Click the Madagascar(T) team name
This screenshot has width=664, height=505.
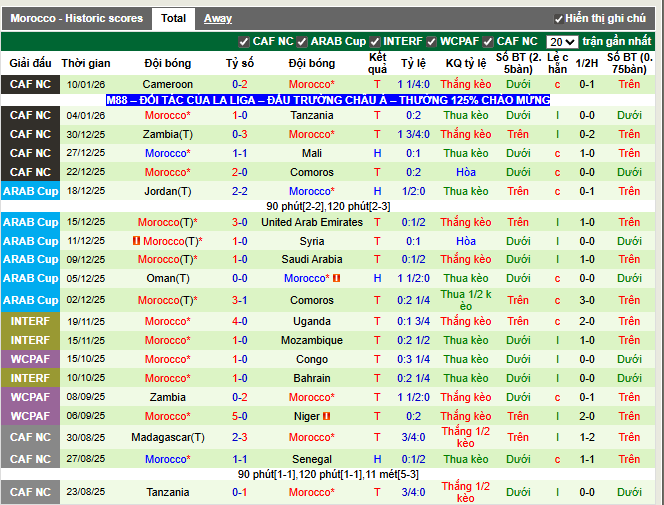point(168,437)
